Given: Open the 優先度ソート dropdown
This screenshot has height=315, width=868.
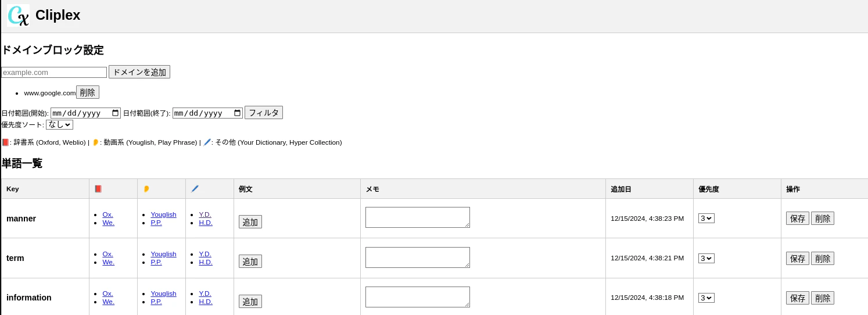Looking at the screenshot, I should coord(59,124).
